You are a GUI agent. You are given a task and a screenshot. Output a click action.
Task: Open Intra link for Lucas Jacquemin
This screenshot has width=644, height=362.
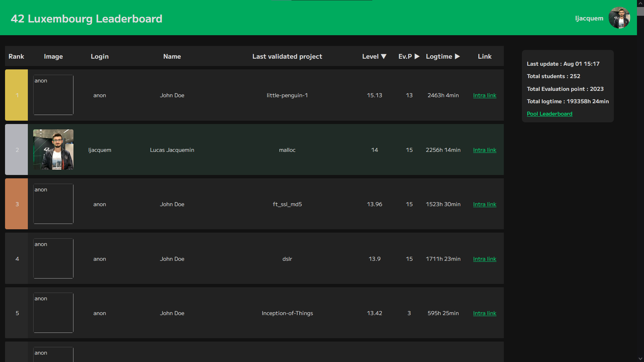click(485, 150)
